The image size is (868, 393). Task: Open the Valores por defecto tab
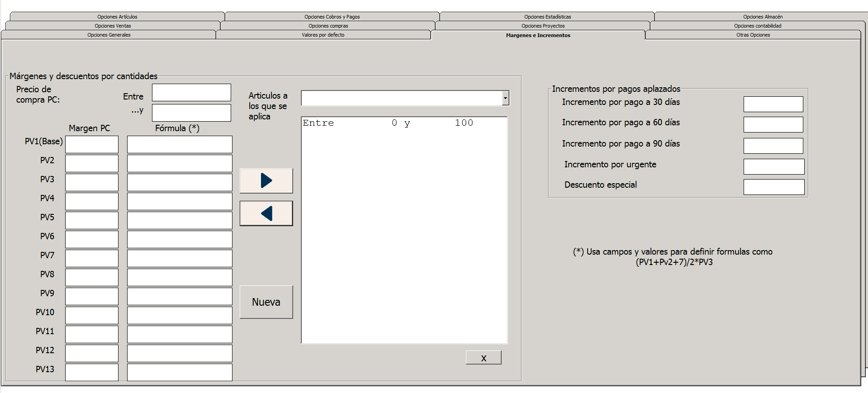coord(323,35)
